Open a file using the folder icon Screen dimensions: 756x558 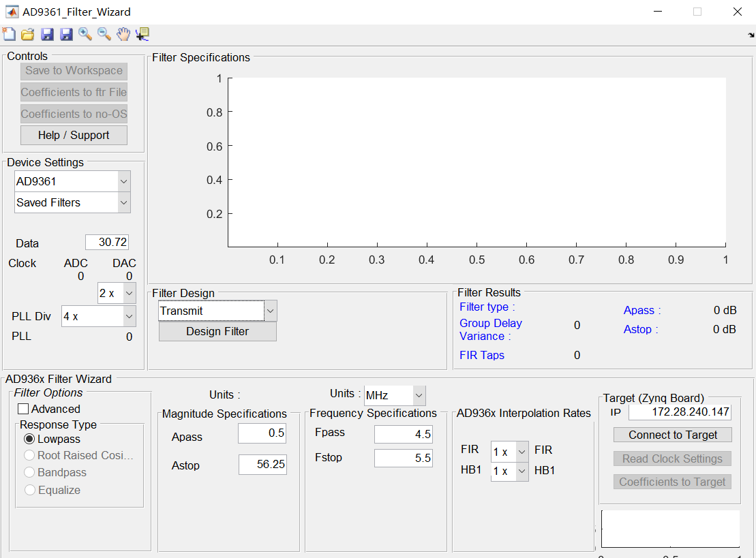click(28, 34)
